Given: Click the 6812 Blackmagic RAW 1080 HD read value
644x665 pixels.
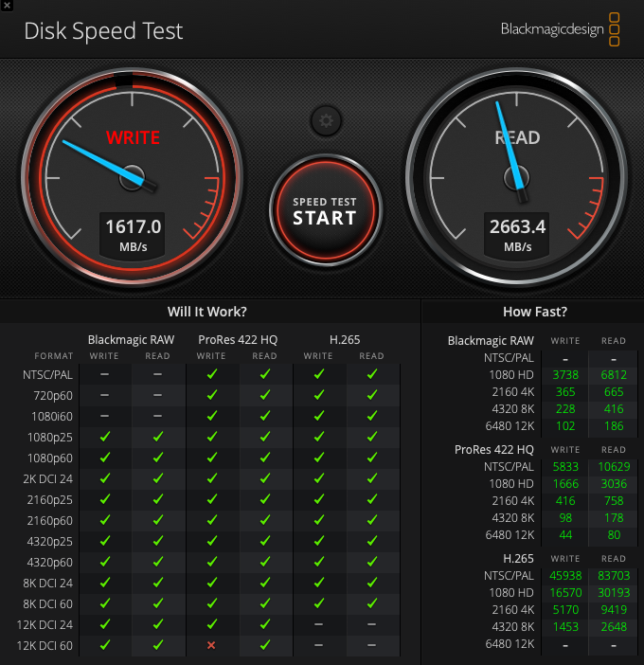Looking at the screenshot, I should (x=614, y=375).
